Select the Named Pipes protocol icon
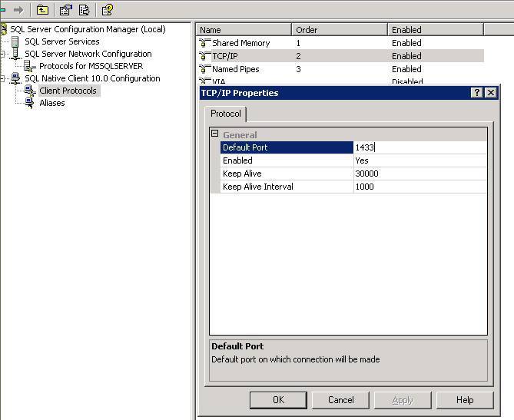Screen dimensions: 514x420 point(204,69)
